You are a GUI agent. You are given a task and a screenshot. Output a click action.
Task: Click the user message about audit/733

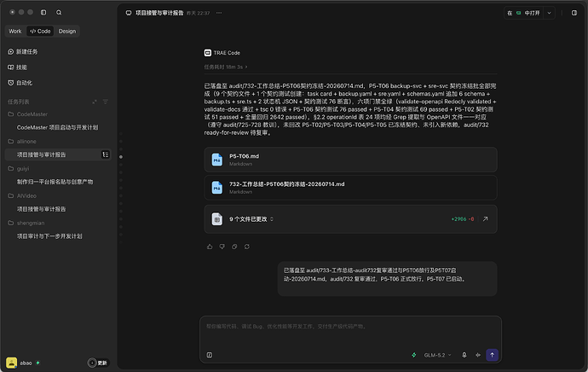(388, 278)
